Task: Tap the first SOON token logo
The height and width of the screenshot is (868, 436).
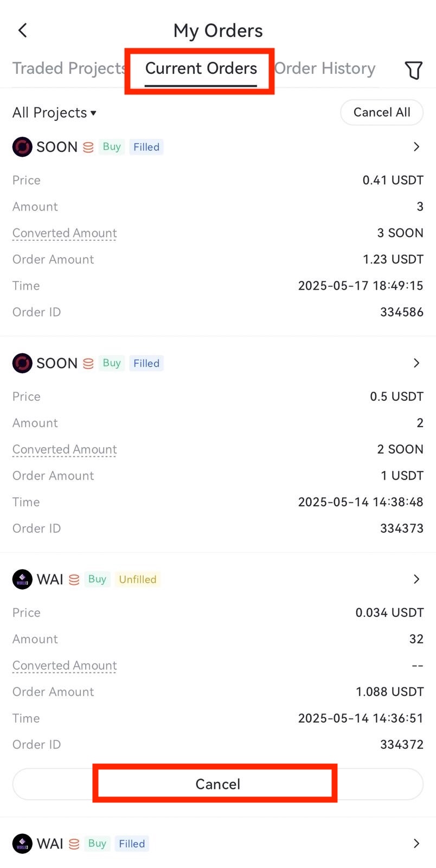Action: tap(22, 147)
